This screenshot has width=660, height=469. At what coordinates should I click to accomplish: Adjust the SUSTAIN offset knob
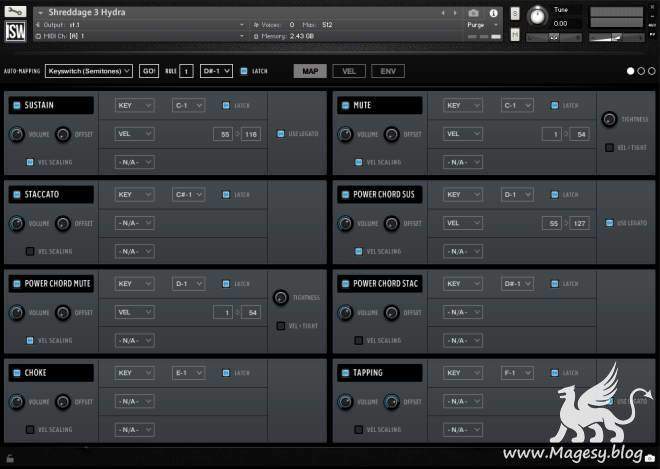[63, 134]
